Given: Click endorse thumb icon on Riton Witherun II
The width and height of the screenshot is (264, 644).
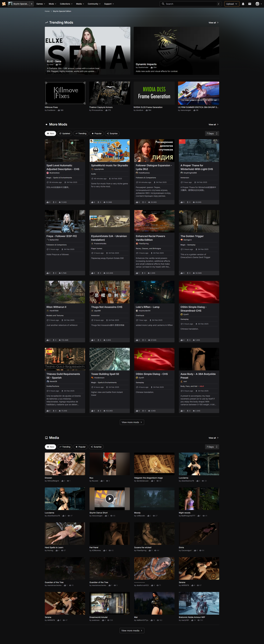Looking at the screenshot, I should tap(48, 340).
